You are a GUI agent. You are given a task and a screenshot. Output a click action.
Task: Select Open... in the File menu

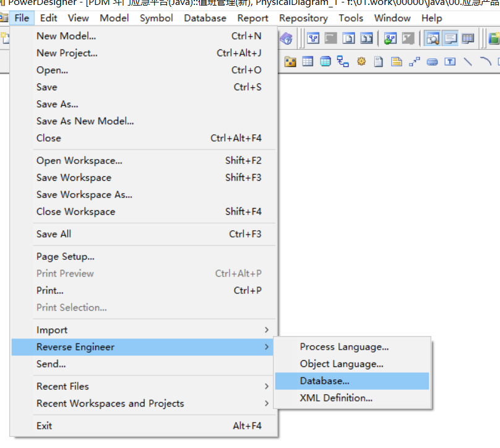coord(144,70)
